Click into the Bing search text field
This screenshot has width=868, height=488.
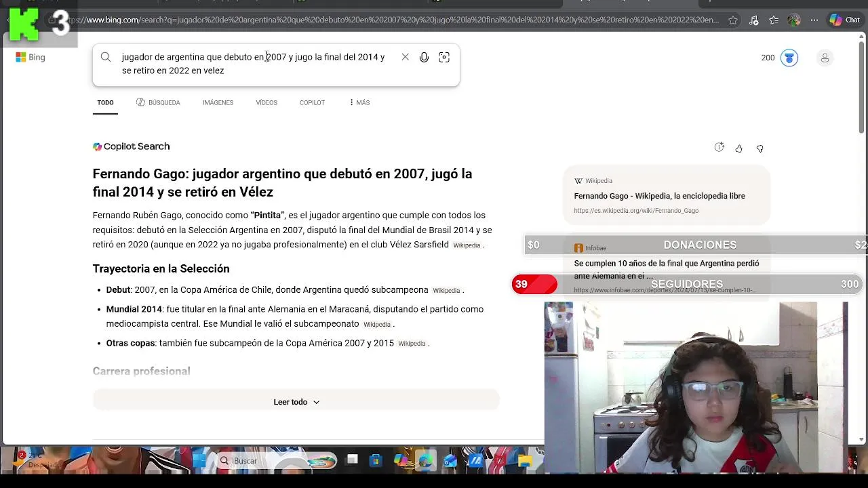point(254,64)
